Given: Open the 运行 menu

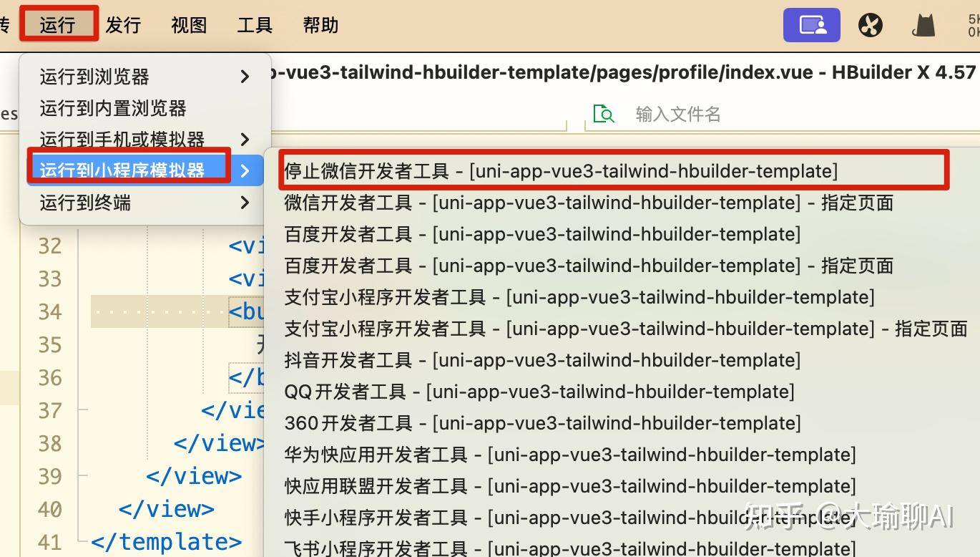Looking at the screenshot, I should click(57, 25).
